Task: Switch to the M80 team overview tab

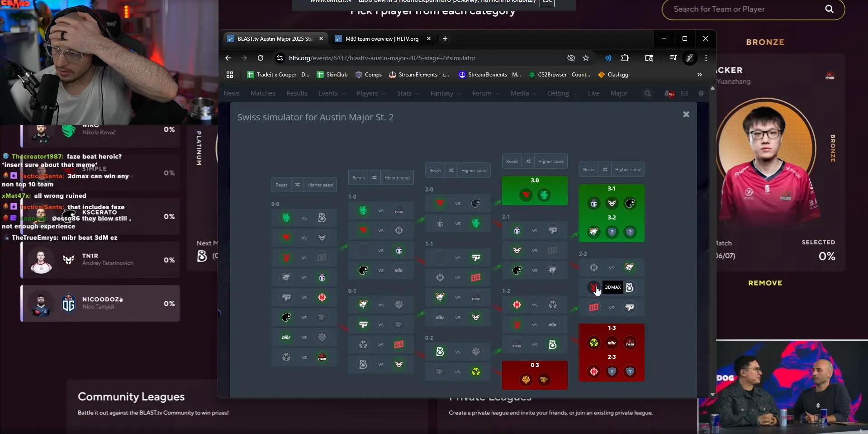Action: (382, 39)
